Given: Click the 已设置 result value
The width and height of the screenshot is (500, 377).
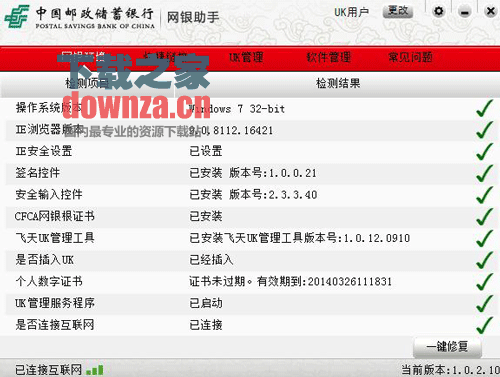Looking at the screenshot, I should coord(206,151).
